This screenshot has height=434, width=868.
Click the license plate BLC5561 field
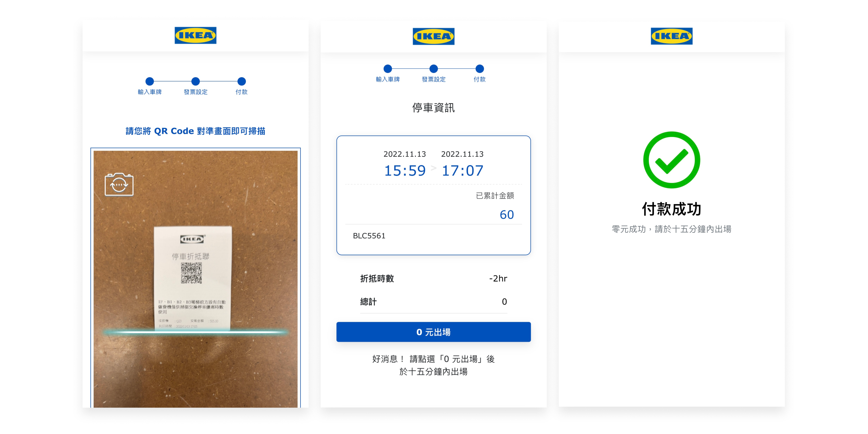click(433, 236)
